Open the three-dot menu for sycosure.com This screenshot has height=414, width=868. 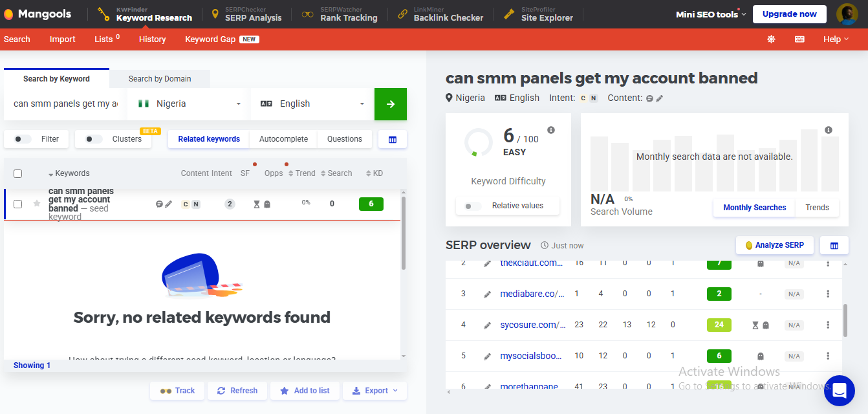[x=827, y=325]
